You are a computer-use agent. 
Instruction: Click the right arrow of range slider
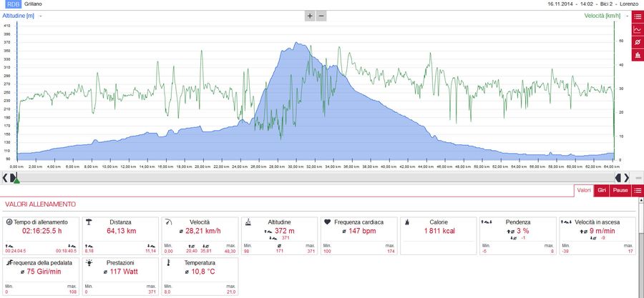tap(626, 177)
